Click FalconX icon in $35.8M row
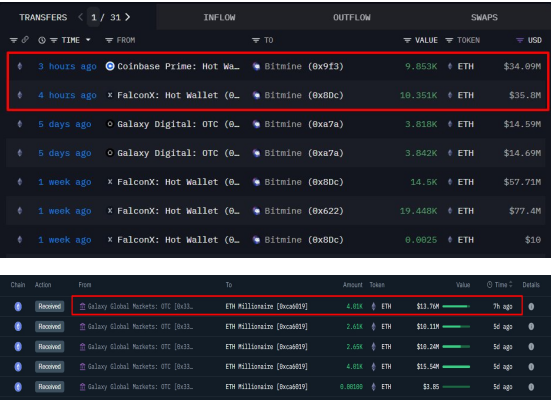 pyautogui.click(x=110, y=95)
